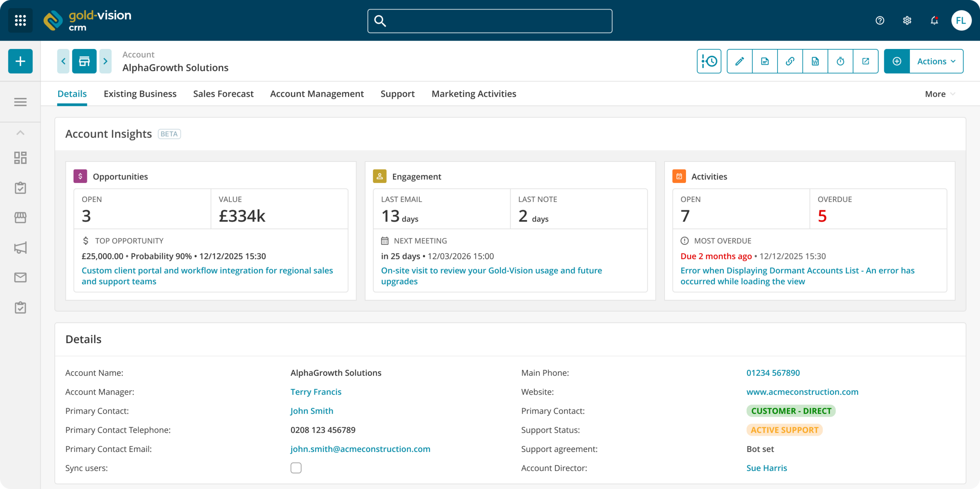This screenshot has width=980, height=489.
Task: Open the timeline history clock icon
Action: (709, 61)
